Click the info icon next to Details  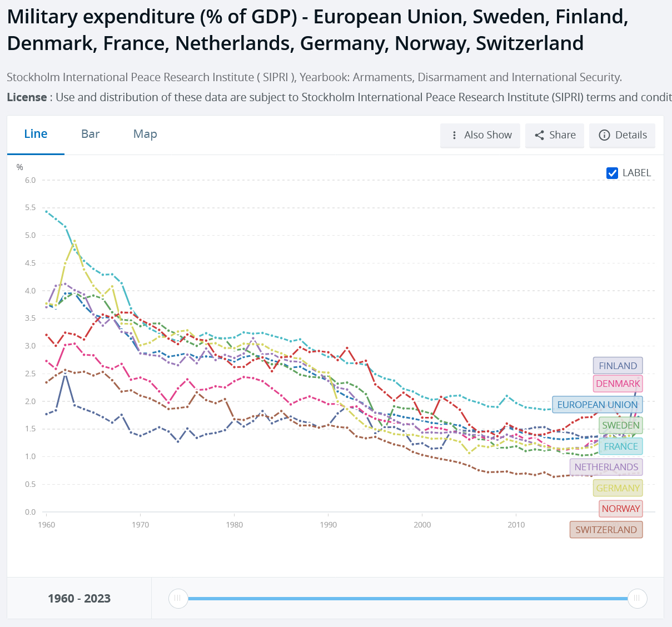click(x=604, y=135)
